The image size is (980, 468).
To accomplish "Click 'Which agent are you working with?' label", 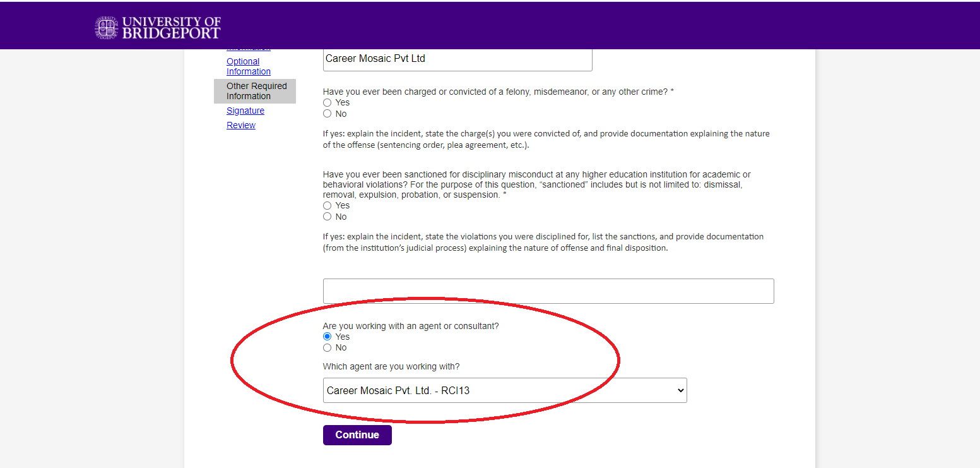I will coord(391,366).
